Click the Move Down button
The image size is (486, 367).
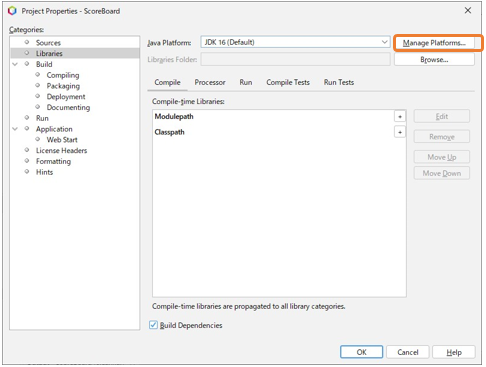pos(442,173)
